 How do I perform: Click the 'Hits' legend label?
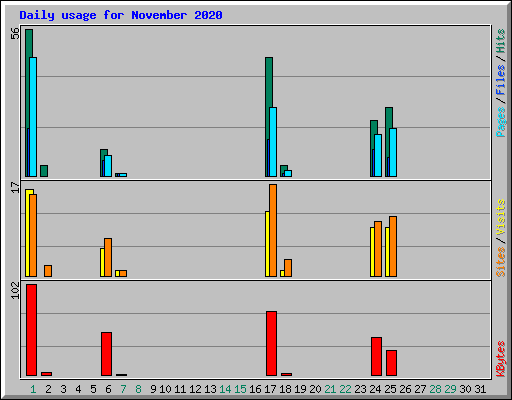501,41
